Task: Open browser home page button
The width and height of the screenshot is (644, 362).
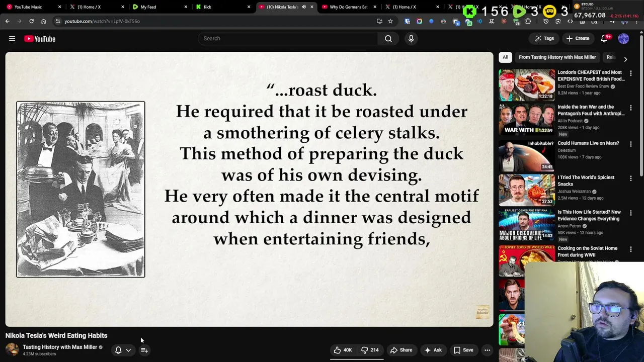Action: coord(43,21)
